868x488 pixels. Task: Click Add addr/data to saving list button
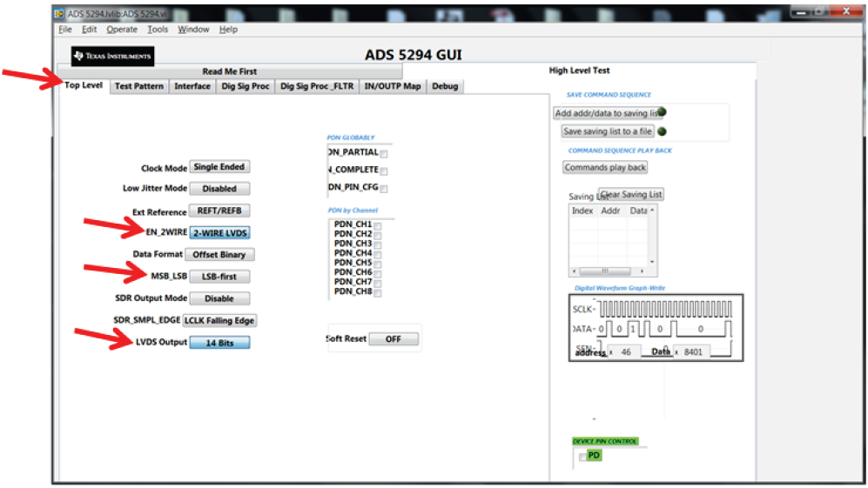click(x=608, y=113)
